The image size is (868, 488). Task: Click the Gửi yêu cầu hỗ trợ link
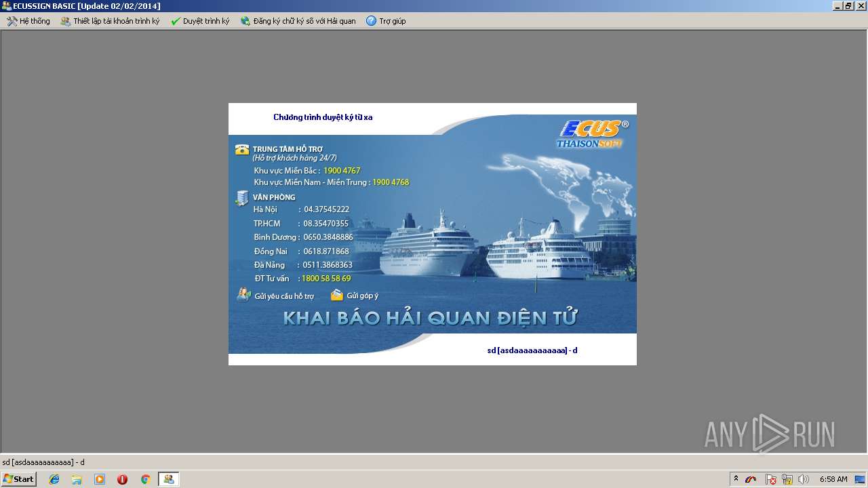tap(284, 296)
